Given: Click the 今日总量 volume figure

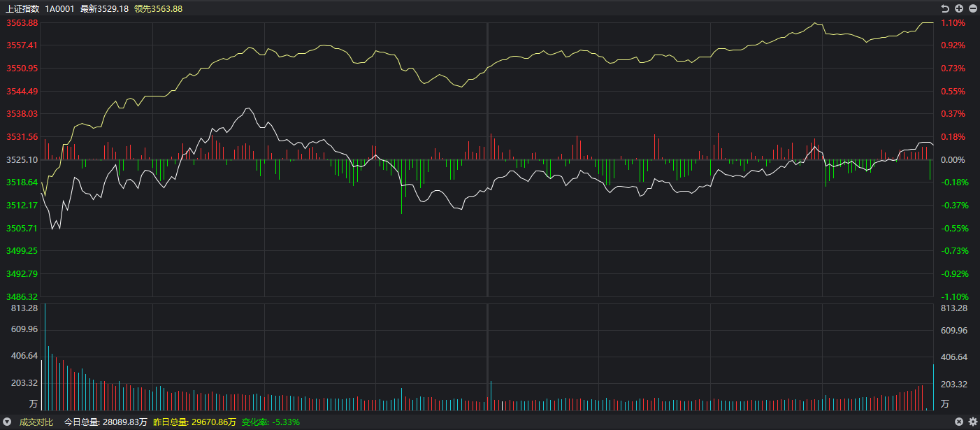Looking at the screenshot, I should pos(106,422).
